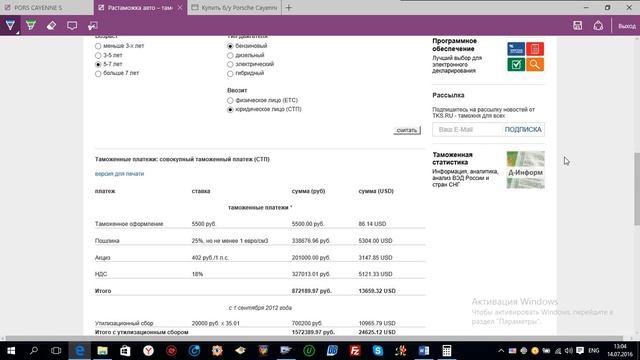The image size is (640, 360).
Task: Switch ENG input language indicator
Action: tap(594, 351)
